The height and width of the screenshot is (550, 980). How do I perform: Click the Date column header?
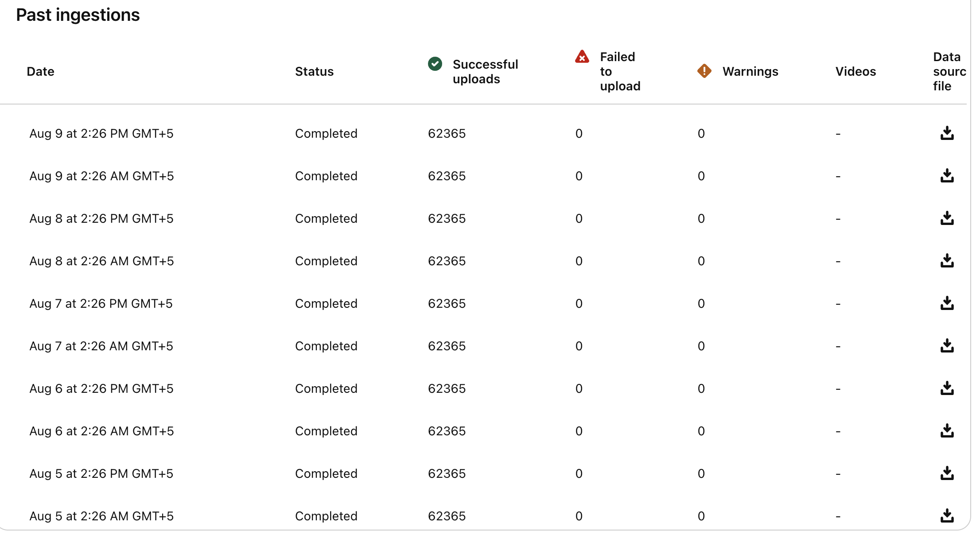(x=40, y=71)
